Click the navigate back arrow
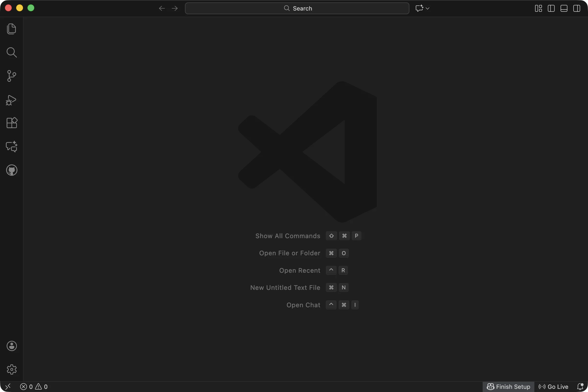 pyautogui.click(x=162, y=8)
